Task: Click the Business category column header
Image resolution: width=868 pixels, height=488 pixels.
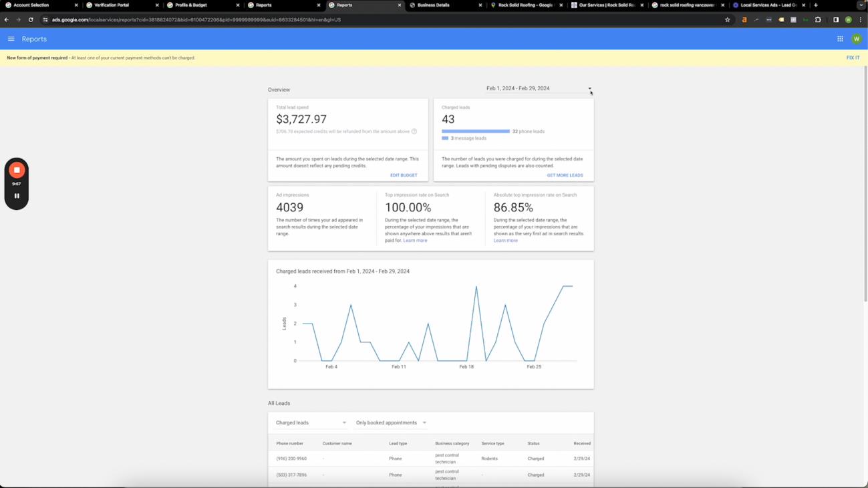Action: pos(452,443)
